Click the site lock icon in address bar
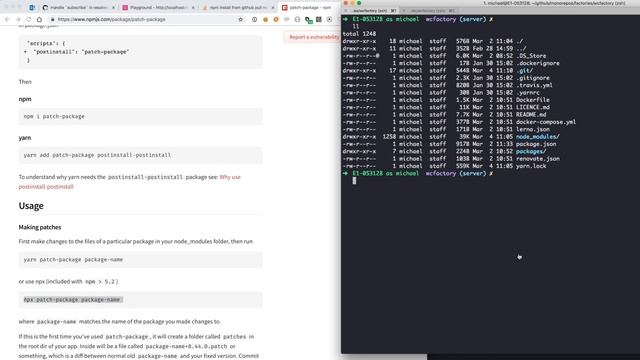 pyautogui.click(x=52, y=19)
